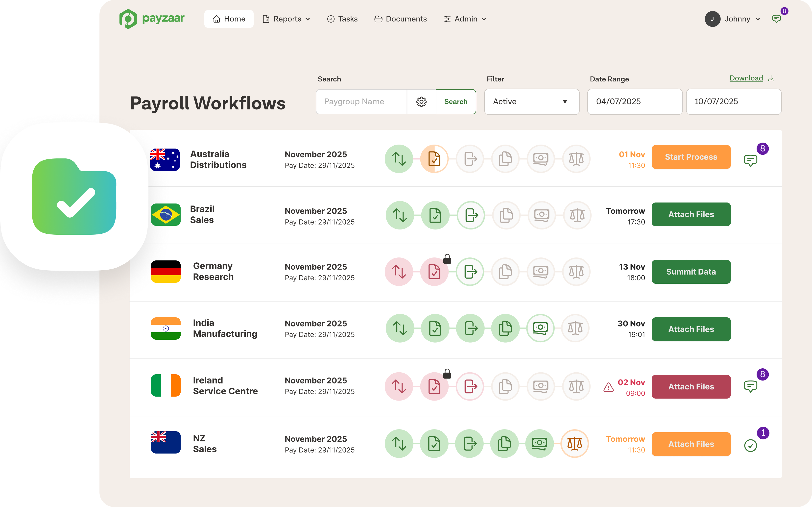
Task: Click Australia Distributions file-check step icon
Action: click(x=434, y=159)
